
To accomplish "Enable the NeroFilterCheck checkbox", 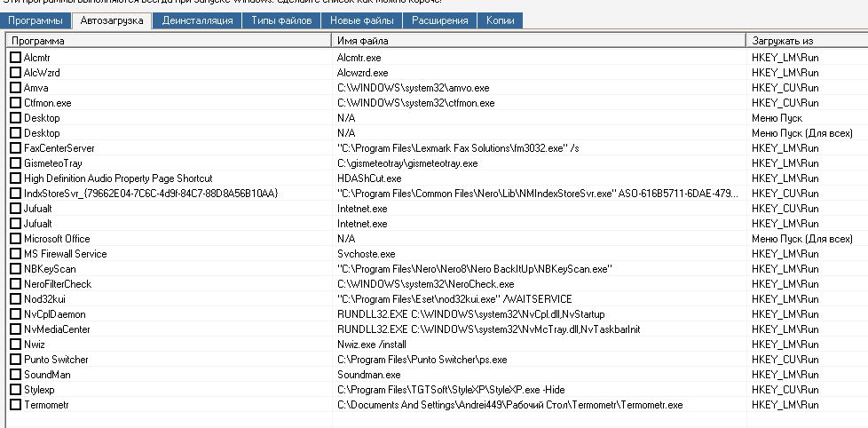I will tap(15, 284).
